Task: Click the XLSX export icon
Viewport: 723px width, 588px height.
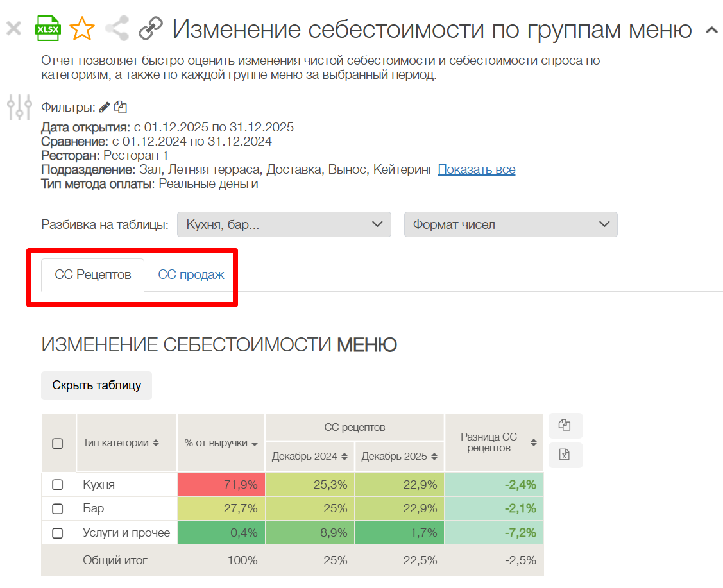Action: 47,29
